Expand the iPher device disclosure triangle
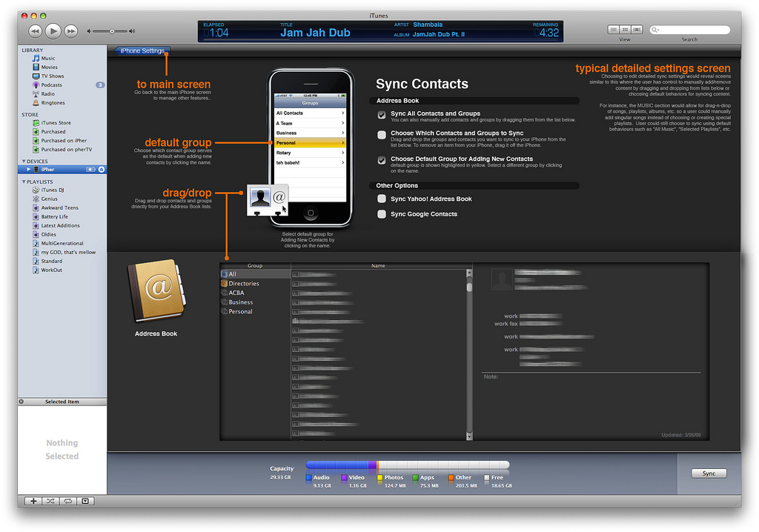Viewport: 759px width, 532px height. (x=29, y=170)
